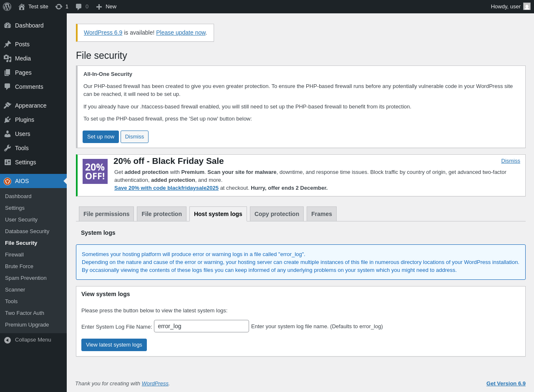The image size is (534, 392).
Task: Open Spam Prevention submenu item
Action: pos(26,278)
